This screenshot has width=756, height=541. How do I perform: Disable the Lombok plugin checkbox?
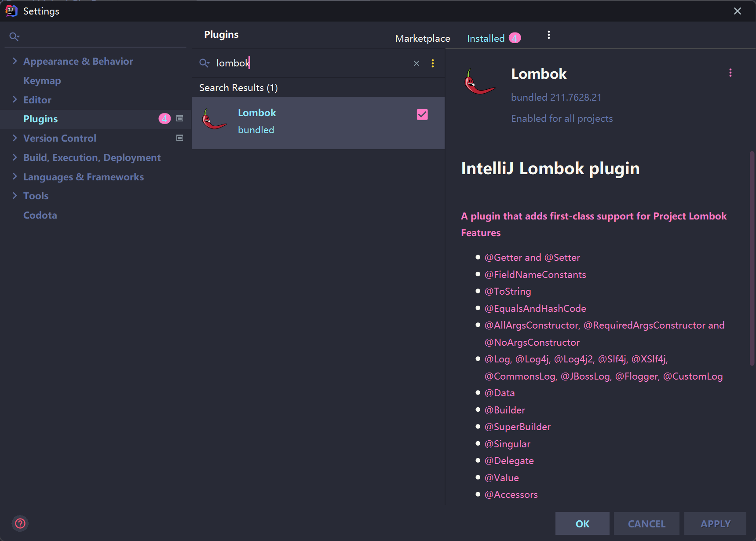pos(422,114)
